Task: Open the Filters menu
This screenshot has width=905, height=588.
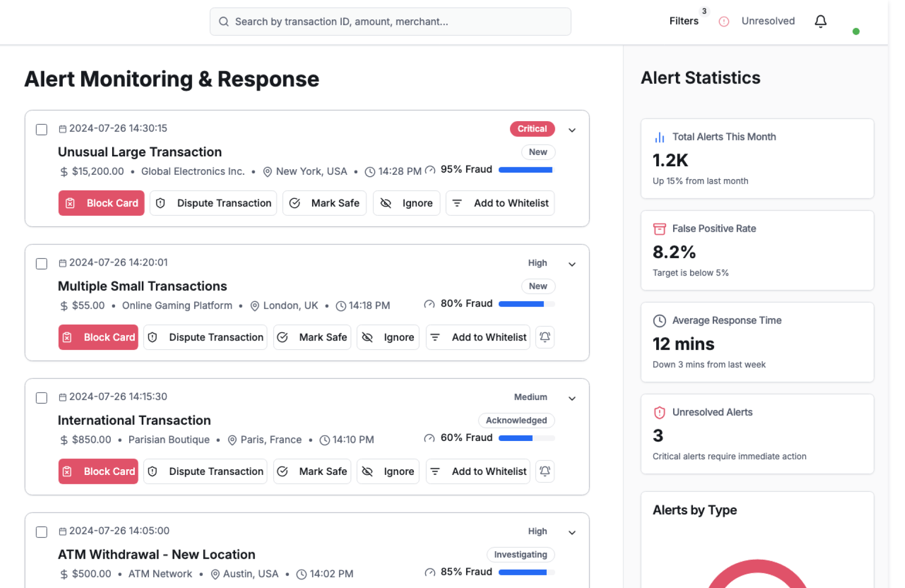Action: pyautogui.click(x=683, y=21)
